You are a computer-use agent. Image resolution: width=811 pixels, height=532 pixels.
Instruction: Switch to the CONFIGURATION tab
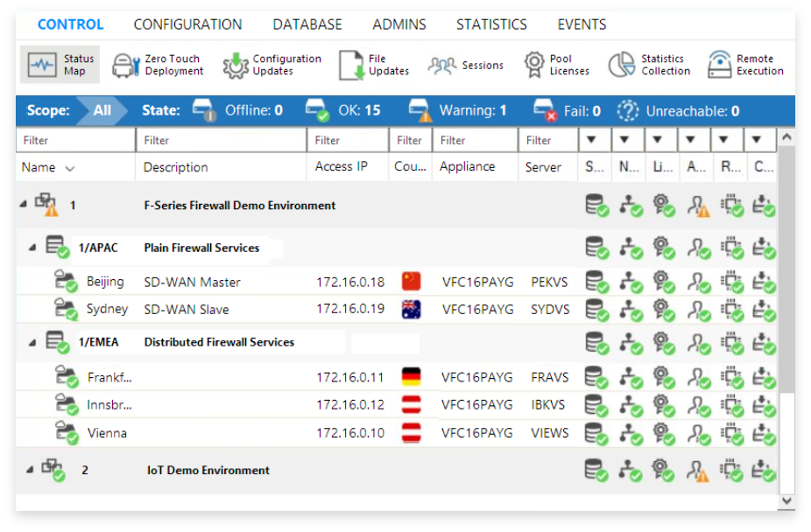coord(187,24)
